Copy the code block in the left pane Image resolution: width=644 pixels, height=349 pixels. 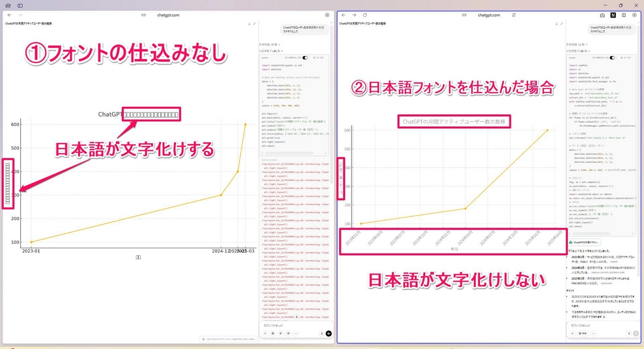[x=318, y=58]
